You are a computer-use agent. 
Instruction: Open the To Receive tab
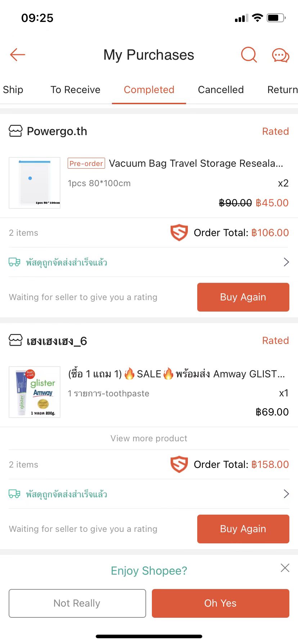[75, 90]
